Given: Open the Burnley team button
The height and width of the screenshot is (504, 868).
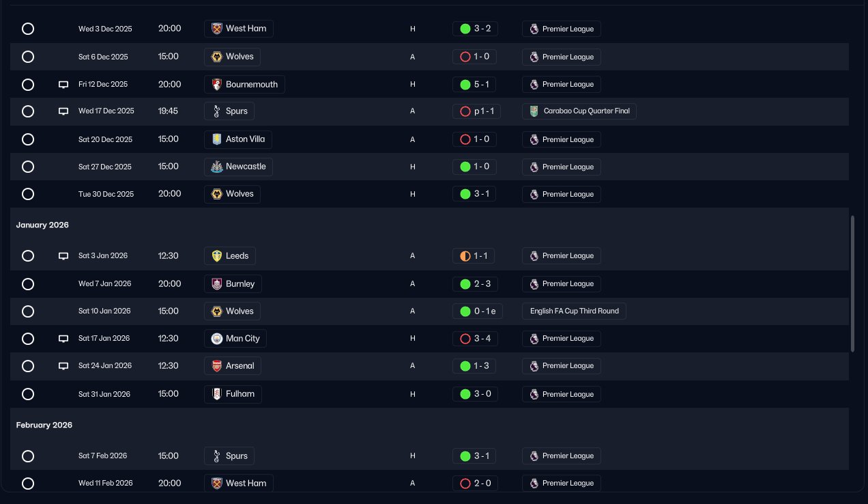Looking at the screenshot, I should [x=233, y=284].
